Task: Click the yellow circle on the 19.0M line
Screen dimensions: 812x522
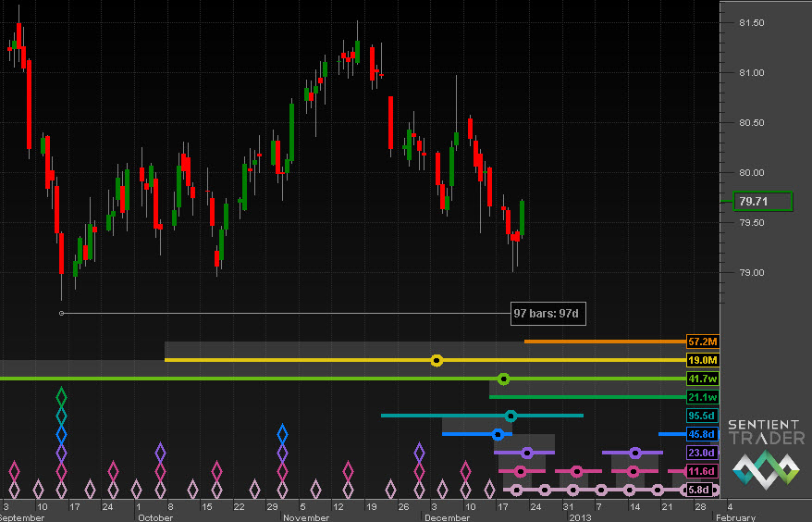Action: tap(437, 360)
